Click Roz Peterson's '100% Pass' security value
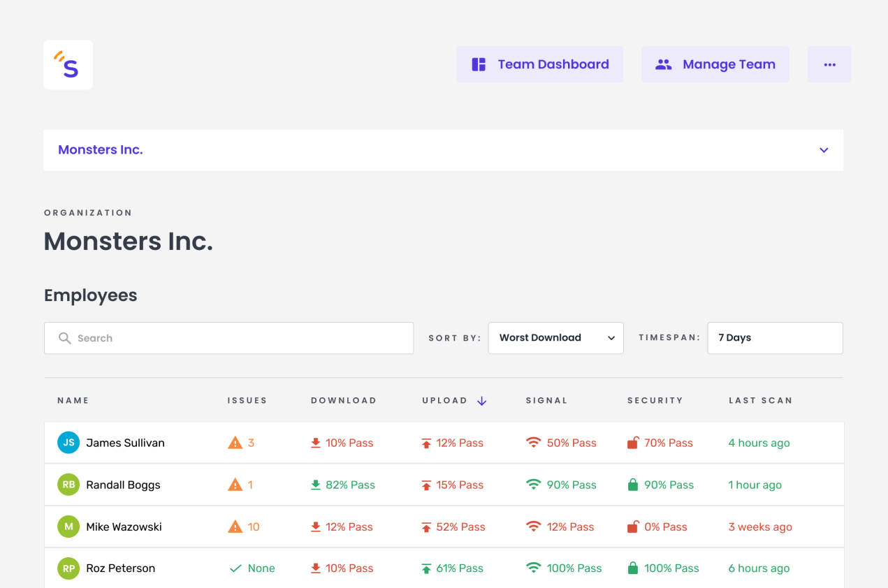888x588 pixels. click(x=671, y=568)
